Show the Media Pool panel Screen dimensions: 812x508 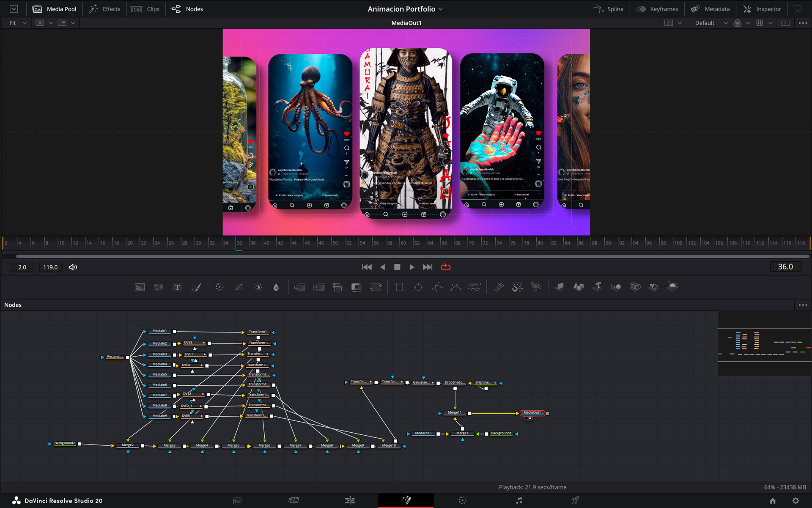click(x=55, y=9)
